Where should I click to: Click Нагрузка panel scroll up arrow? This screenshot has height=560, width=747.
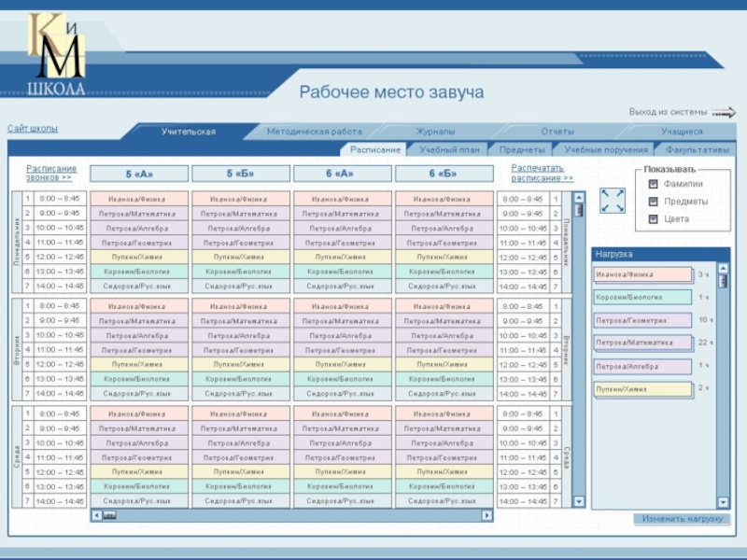click(723, 268)
